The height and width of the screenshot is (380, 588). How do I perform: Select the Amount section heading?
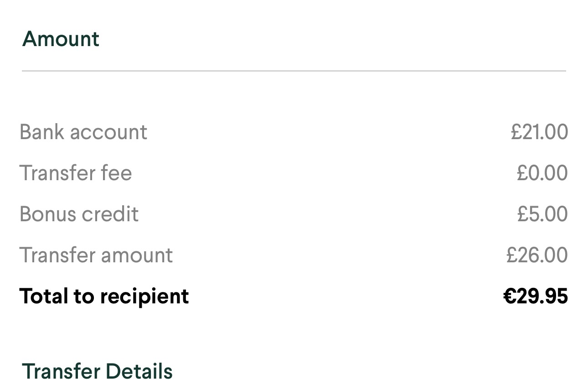coord(61,39)
